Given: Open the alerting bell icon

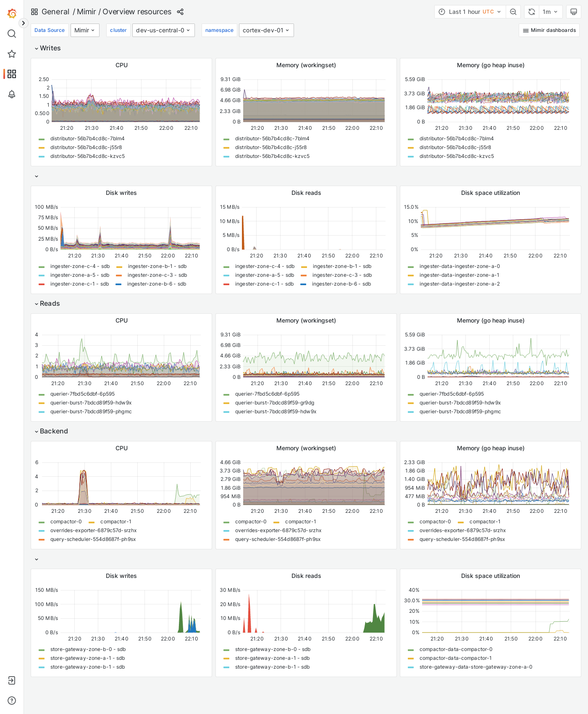Looking at the screenshot, I should (12, 94).
